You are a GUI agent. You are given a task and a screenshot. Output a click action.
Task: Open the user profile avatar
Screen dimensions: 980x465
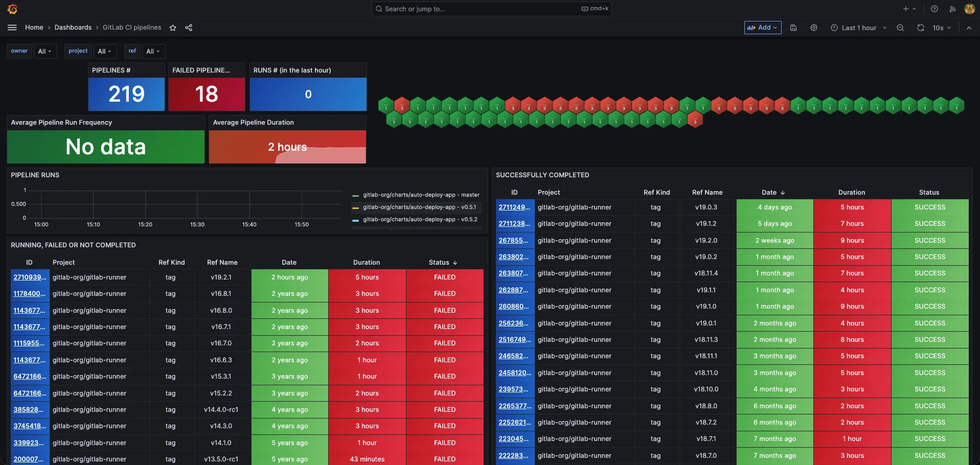969,9
